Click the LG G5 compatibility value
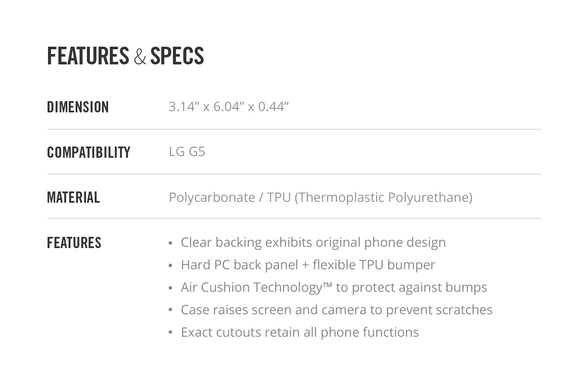The image size is (588, 389). (187, 152)
